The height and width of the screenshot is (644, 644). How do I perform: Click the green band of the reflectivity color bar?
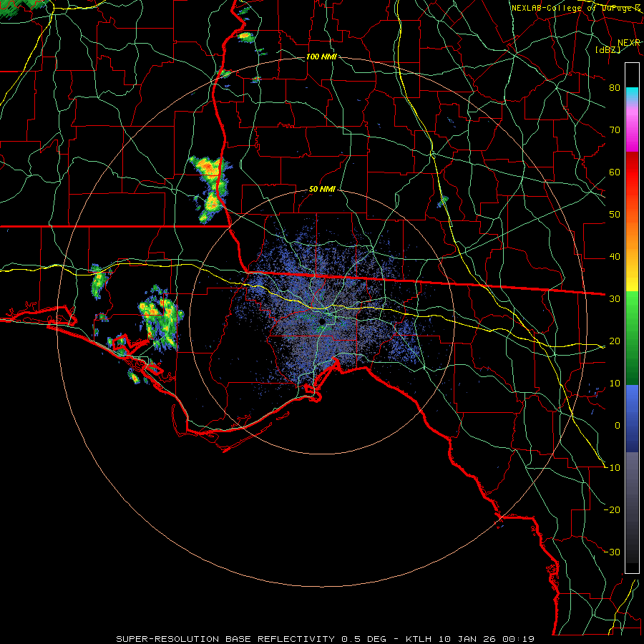632,338
